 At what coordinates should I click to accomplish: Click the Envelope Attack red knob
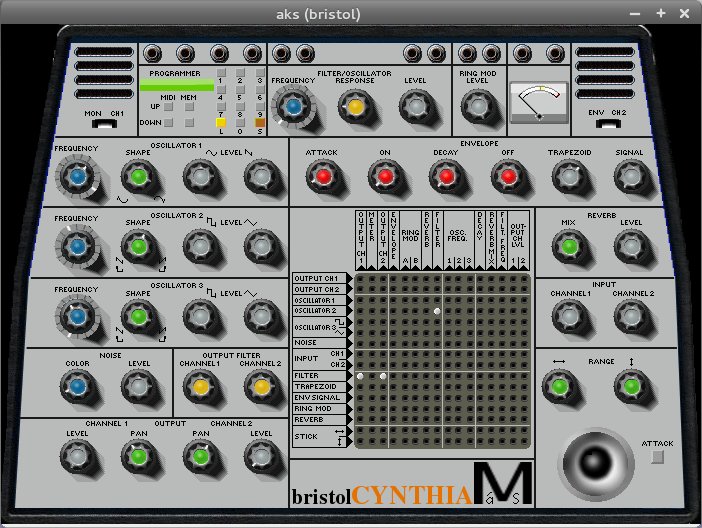tap(323, 177)
